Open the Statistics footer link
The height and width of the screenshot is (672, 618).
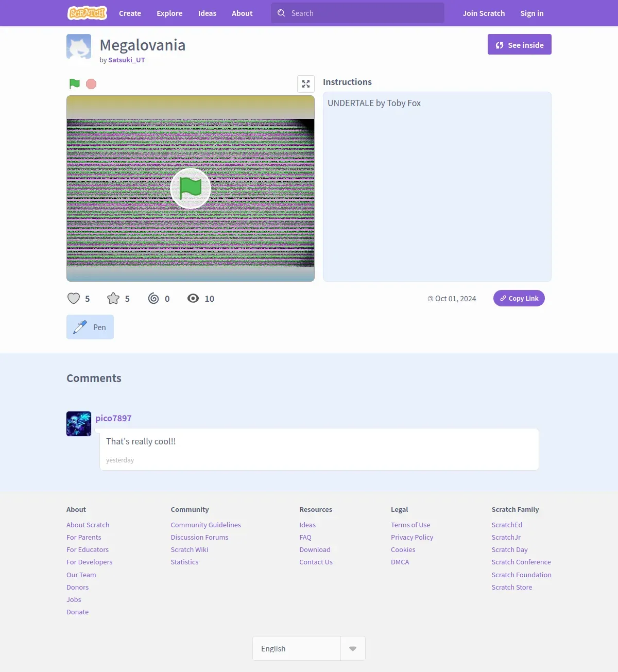185,562
